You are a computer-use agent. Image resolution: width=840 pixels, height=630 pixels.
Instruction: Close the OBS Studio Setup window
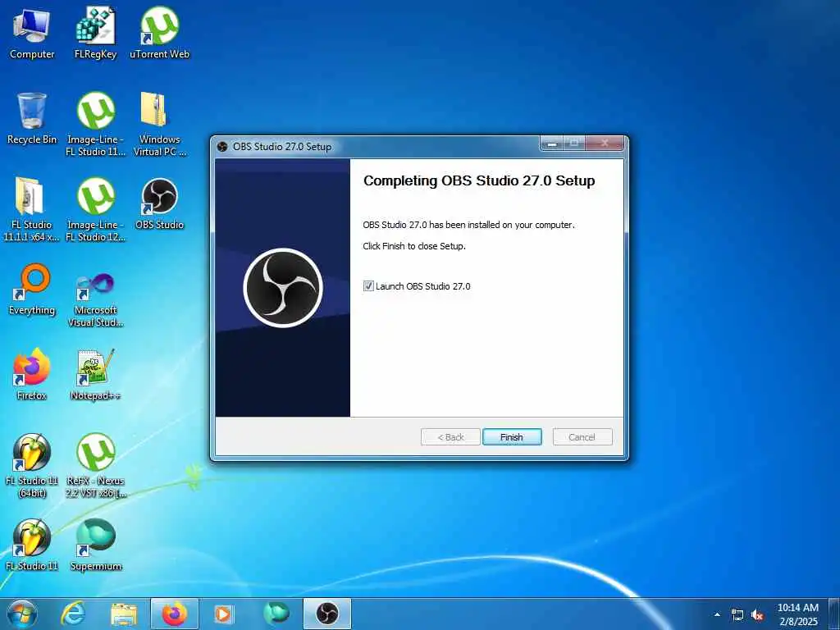[x=605, y=143]
